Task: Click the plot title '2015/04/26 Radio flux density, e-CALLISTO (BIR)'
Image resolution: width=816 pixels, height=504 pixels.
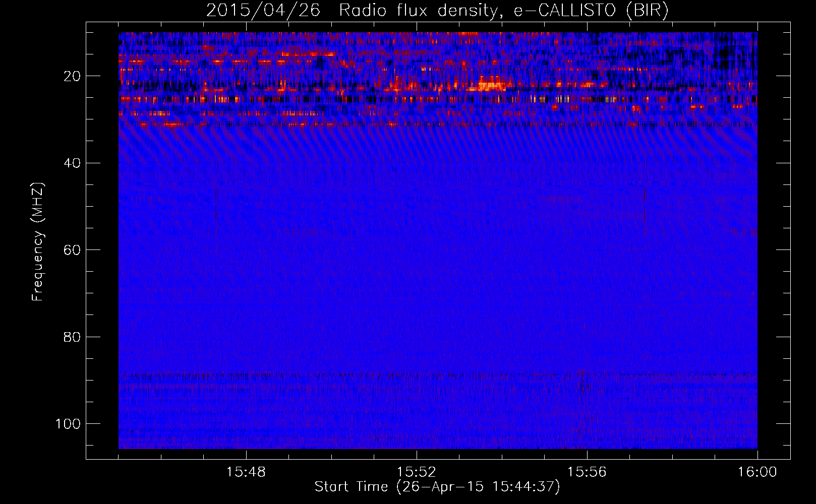Action: click(437, 11)
